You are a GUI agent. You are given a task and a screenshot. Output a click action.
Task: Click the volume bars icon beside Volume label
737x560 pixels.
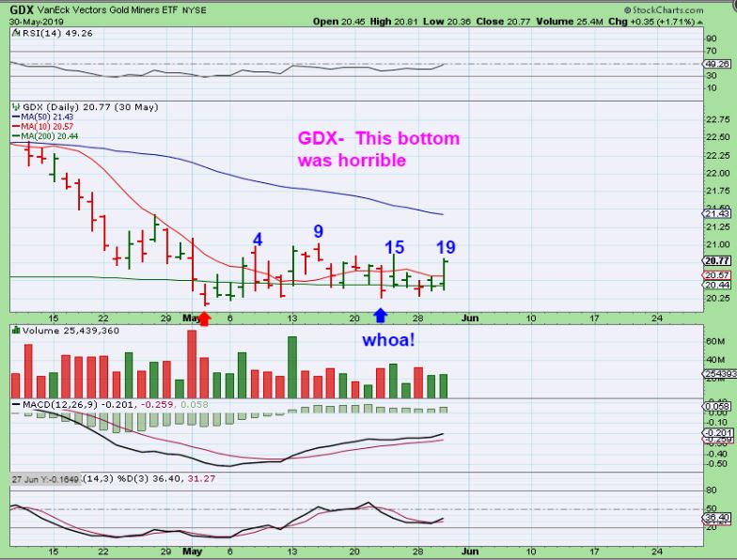tap(17, 331)
